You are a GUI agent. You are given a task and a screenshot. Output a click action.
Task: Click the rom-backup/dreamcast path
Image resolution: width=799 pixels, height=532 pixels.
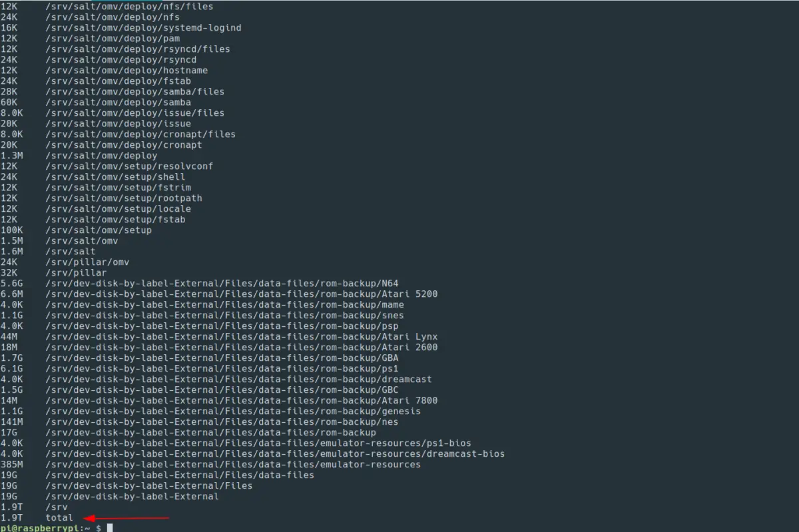(238, 379)
